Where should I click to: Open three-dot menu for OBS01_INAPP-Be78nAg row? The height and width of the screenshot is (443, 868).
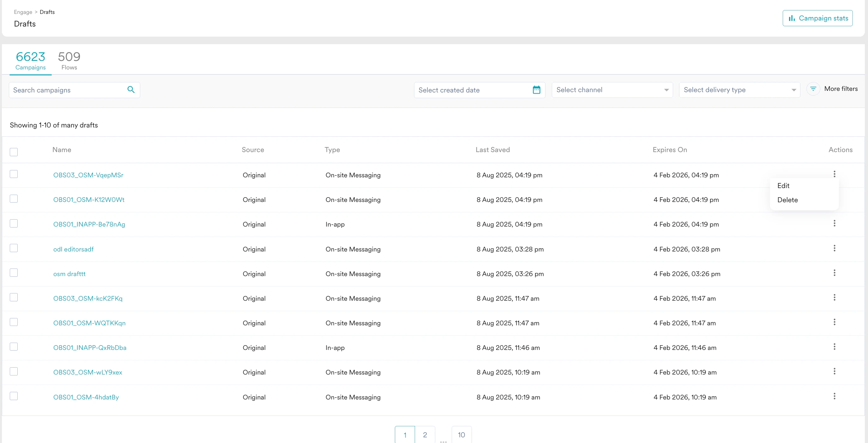[834, 223]
